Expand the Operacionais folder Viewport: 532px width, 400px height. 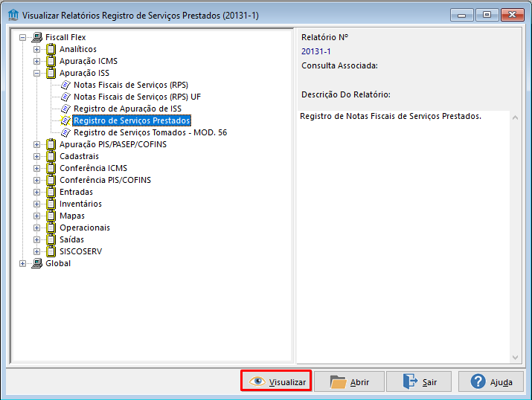point(37,228)
